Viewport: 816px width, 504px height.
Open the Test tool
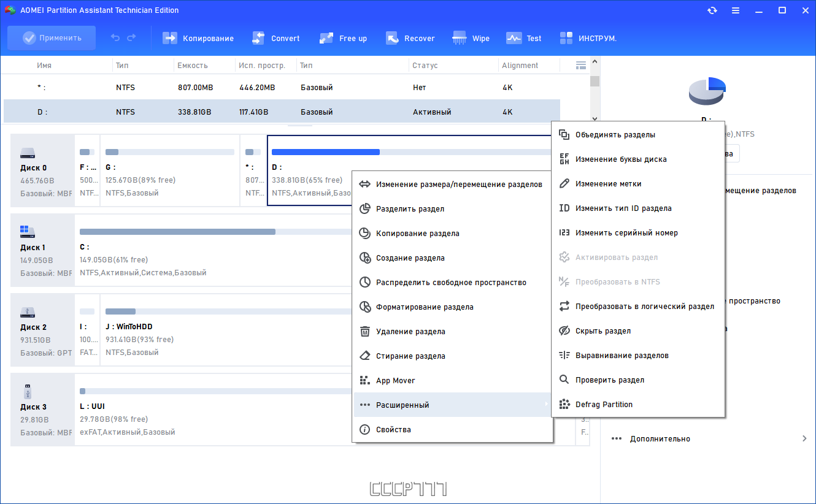523,38
